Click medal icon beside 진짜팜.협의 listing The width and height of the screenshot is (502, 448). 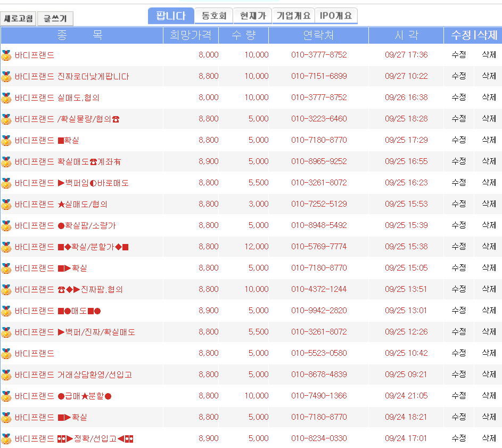6,289
